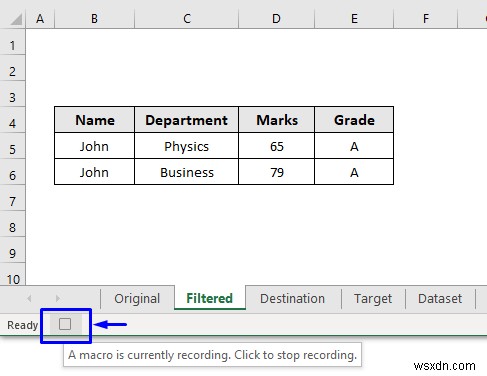This screenshot has width=487, height=376.
Task: Select column A header
Action: [40, 19]
